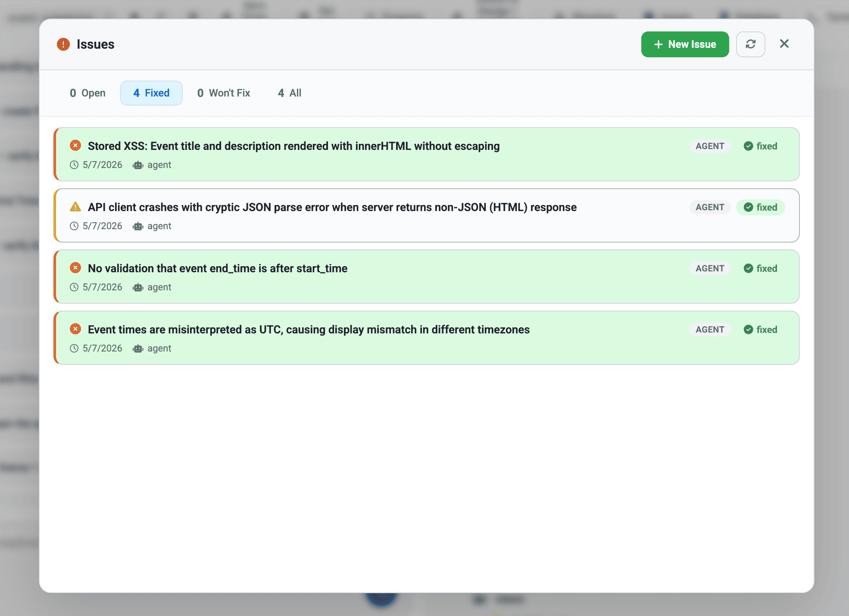
Task: Click clock icon on end_time issue
Action: coord(74,287)
